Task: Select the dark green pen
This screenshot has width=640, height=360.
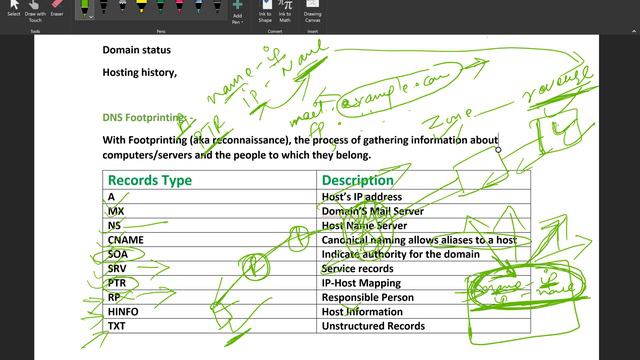Action: tap(160, 7)
